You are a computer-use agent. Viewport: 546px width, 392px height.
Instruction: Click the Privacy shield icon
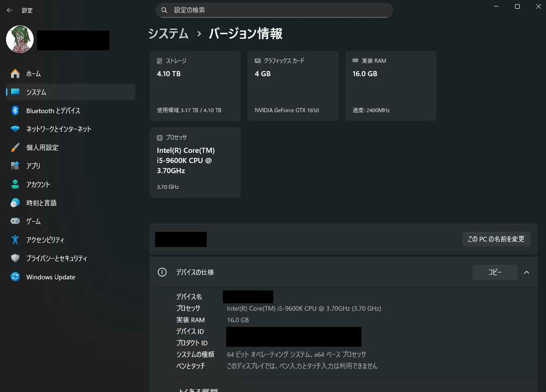pos(15,258)
